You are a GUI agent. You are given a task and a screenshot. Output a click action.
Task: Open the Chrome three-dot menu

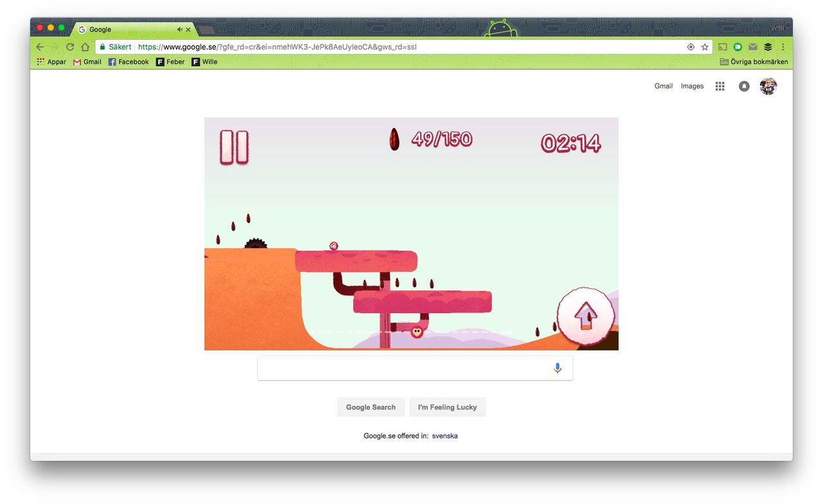pos(783,47)
